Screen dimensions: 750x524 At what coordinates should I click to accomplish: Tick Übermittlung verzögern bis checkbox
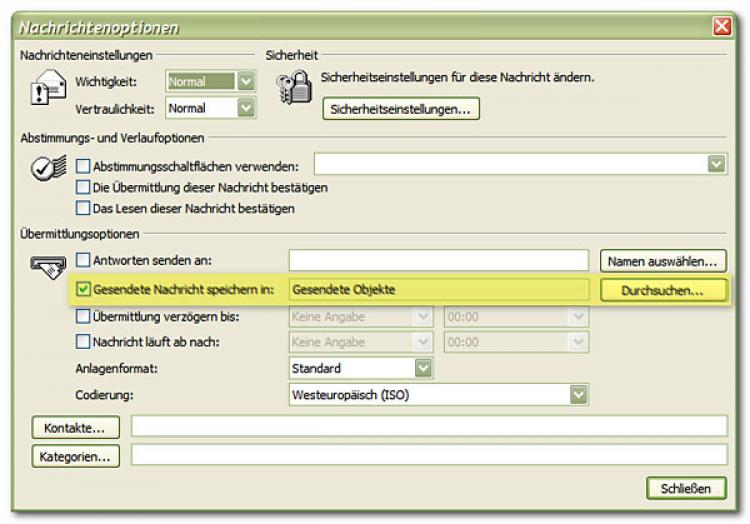point(84,316)
